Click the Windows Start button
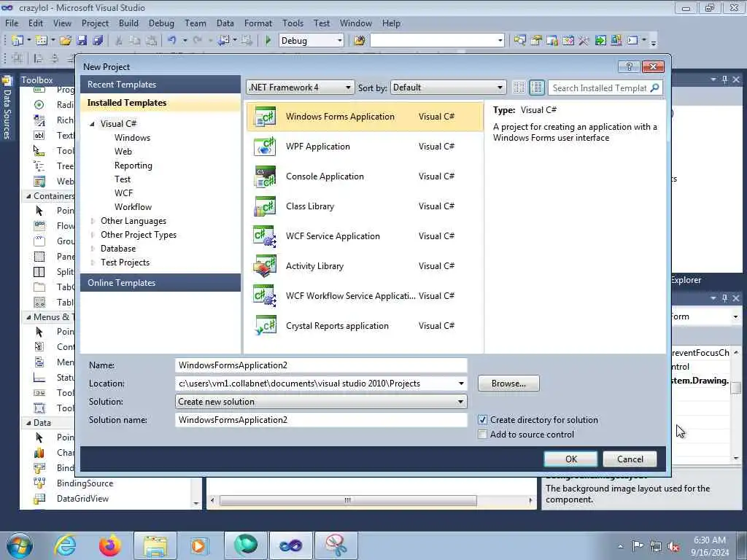Screen dimensions: 747x560 click(20, 545)
